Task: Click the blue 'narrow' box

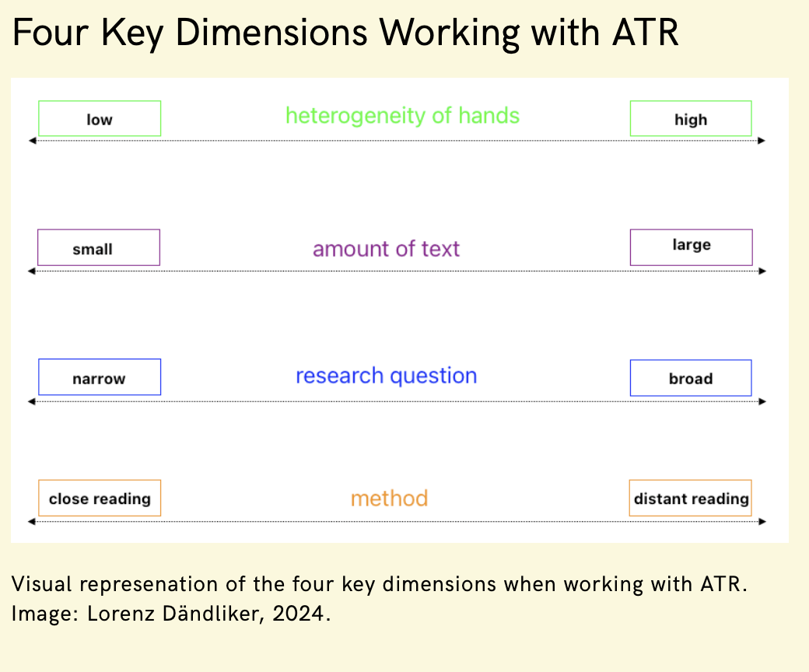Action: click(x=100, y=377)
